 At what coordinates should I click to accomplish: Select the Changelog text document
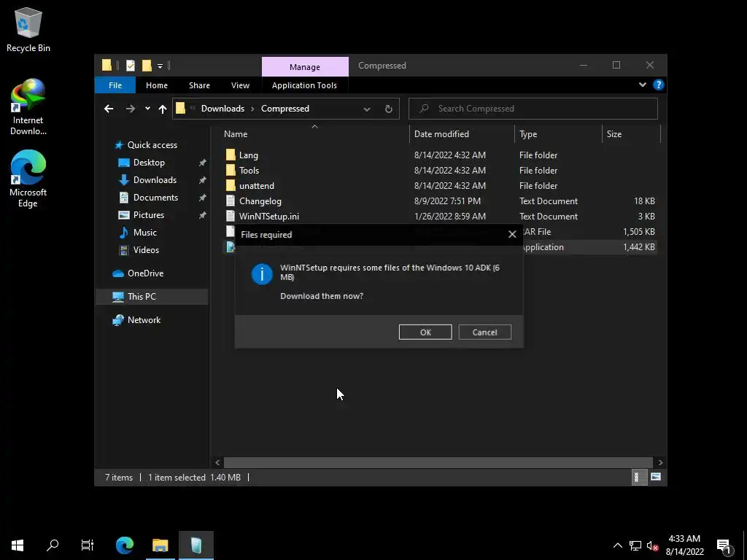point(260,201)
